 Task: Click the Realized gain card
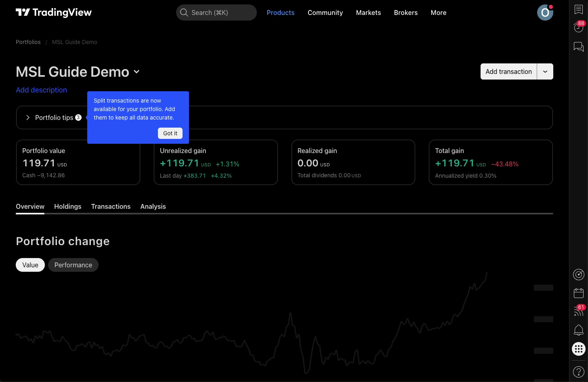pos(353,162)
